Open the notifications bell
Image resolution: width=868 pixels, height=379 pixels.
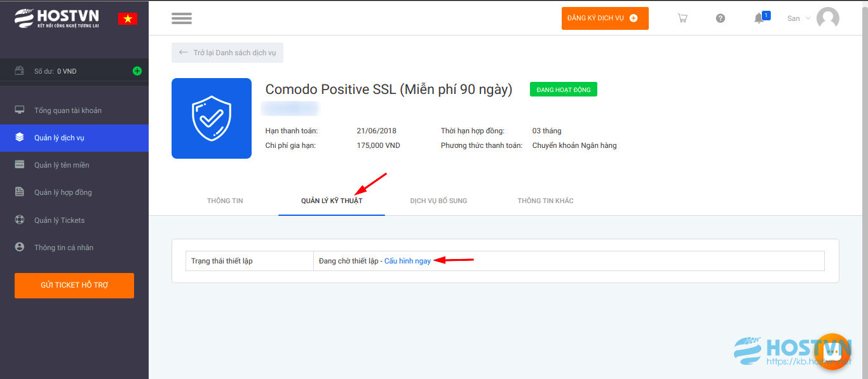pyautogui.click(x=760, y=18)
